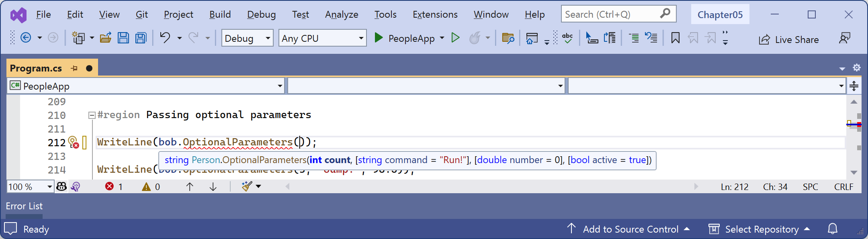Image resolution: width=868 pixels, height=239 pixels.
Task: Go to previous issue up arrow
Action: coord(190,186)
